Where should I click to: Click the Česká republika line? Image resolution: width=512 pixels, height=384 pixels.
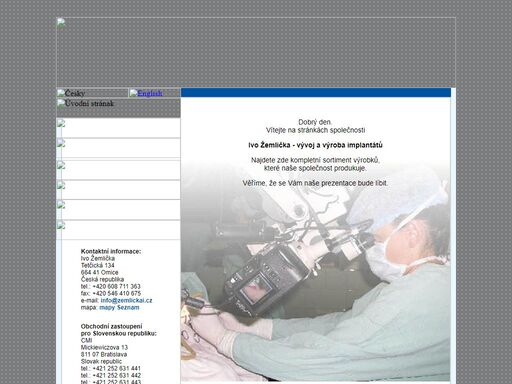102,279
